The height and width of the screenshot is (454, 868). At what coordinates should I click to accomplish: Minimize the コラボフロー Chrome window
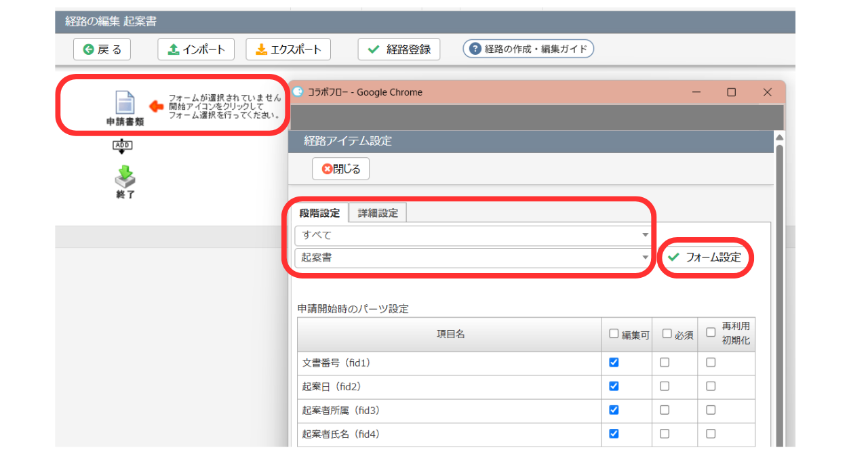(x=696, y=92)
